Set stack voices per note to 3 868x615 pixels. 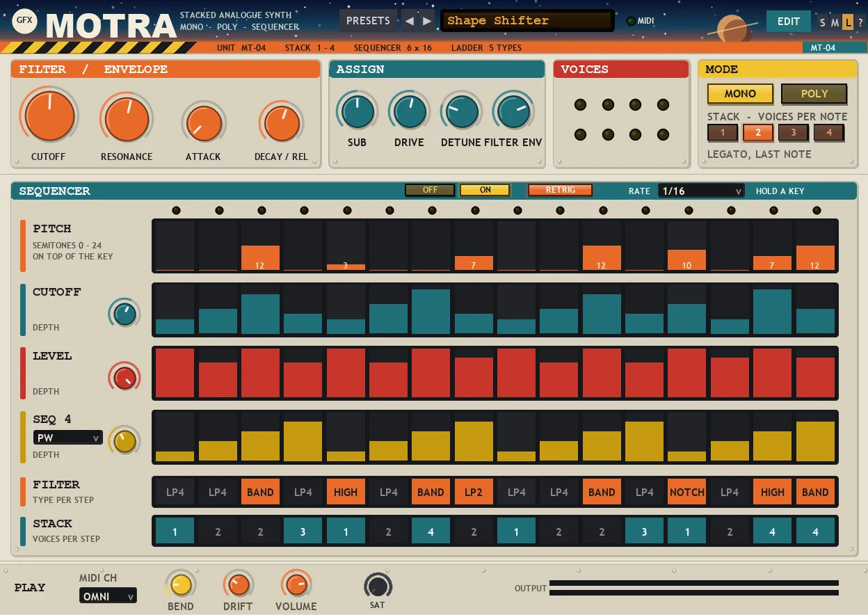pos(794,133)
